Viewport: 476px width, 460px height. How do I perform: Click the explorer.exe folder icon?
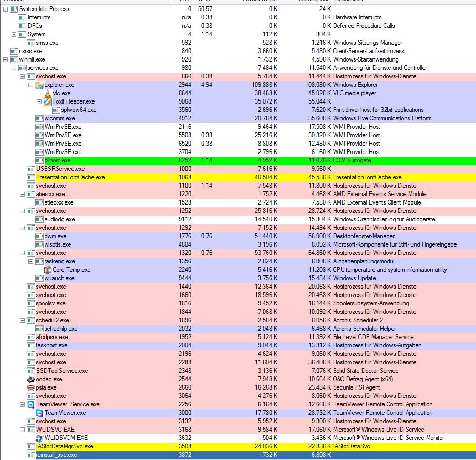pyautogui.click(x=39, y=85)
